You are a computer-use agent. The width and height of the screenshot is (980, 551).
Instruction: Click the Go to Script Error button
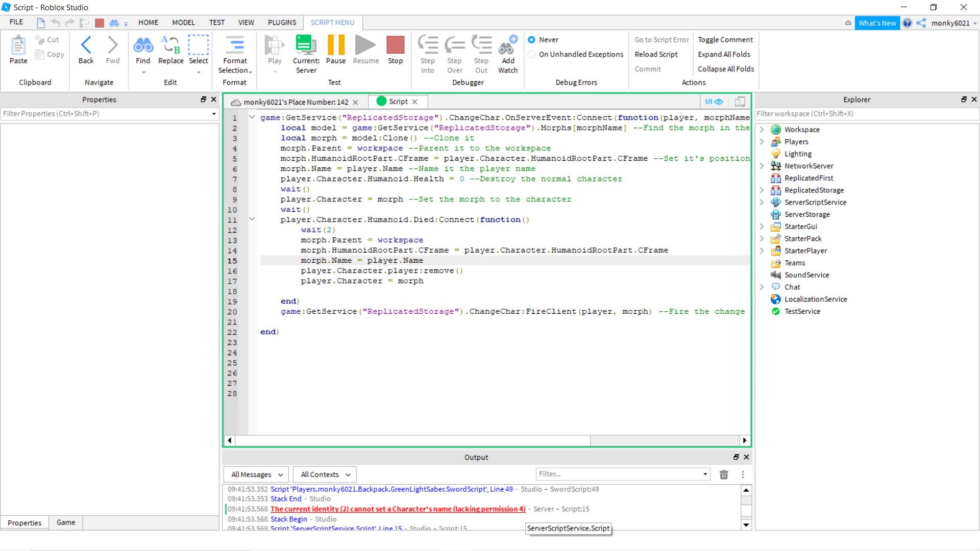click(x=661, y=39)
